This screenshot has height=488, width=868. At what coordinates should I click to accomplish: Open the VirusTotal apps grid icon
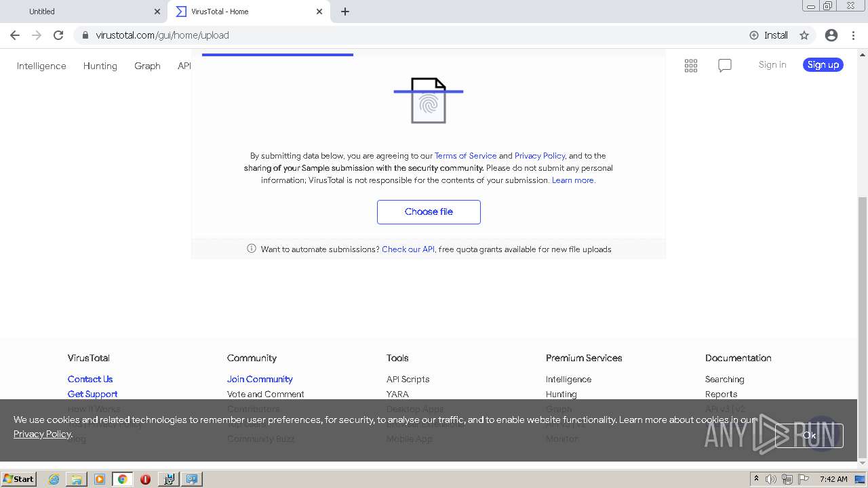[x=691, y=66]
